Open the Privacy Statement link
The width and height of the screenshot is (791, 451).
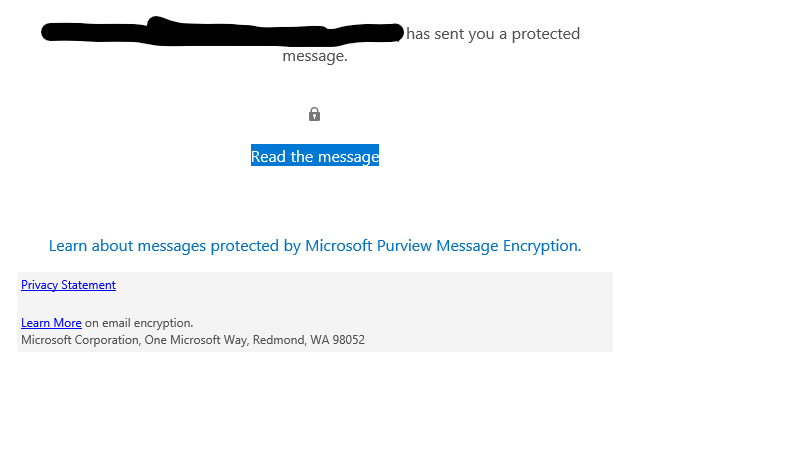point(68,285)
